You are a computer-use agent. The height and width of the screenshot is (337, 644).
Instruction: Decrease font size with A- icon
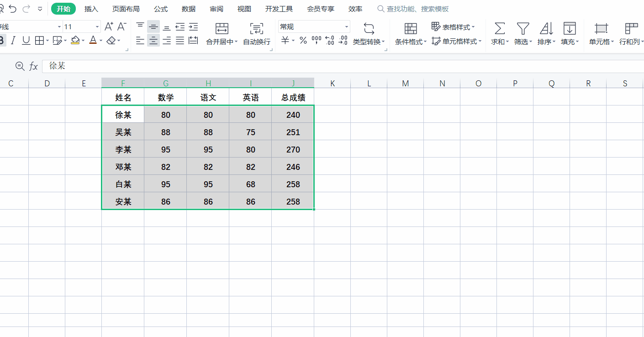[x=122, y=26]
